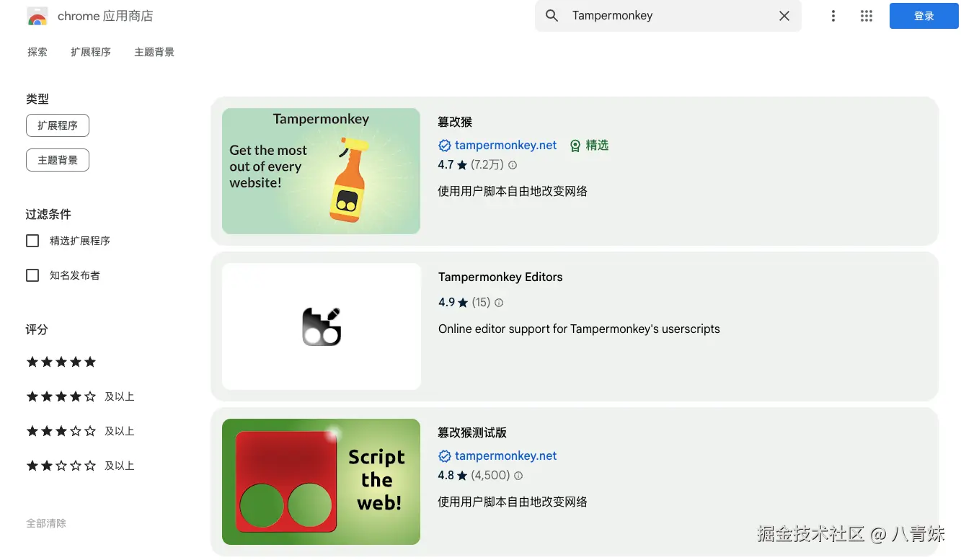
Task: Enable the 知名发布者 checkbox
Action: [32, 275]
